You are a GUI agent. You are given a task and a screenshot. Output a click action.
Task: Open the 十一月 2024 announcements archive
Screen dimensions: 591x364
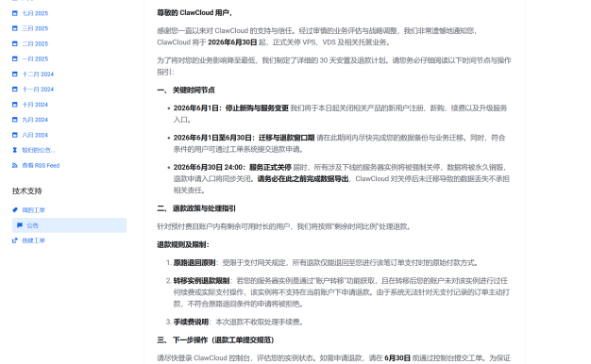tap(38, 90)
